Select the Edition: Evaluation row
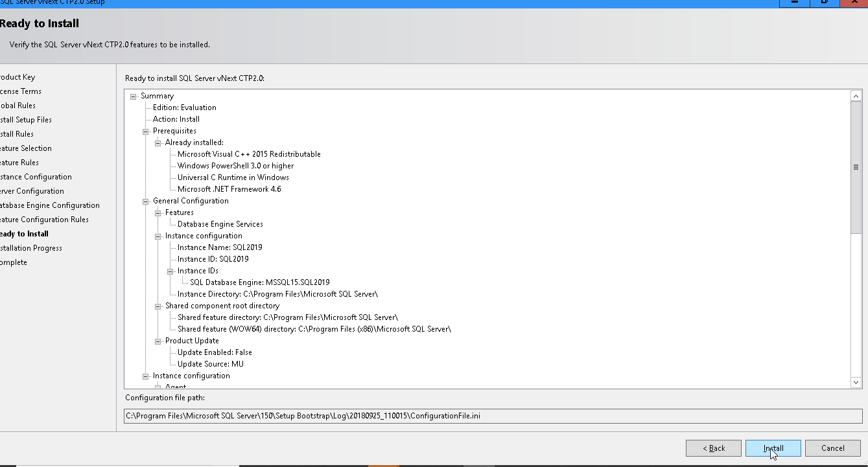The width and height of the screenshot is (868, 467). point(185,108)
